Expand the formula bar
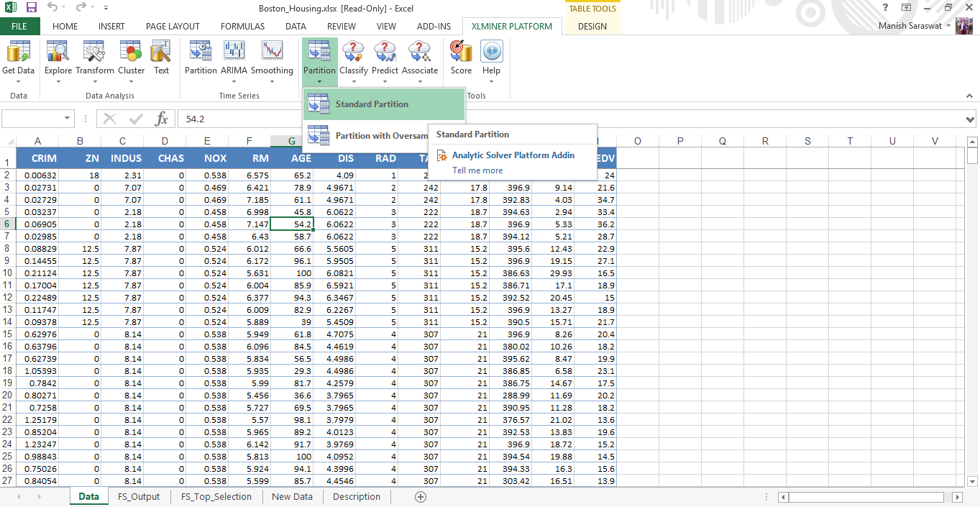The height and width of the screenshot is (507, 980). (x=970, y=119)
